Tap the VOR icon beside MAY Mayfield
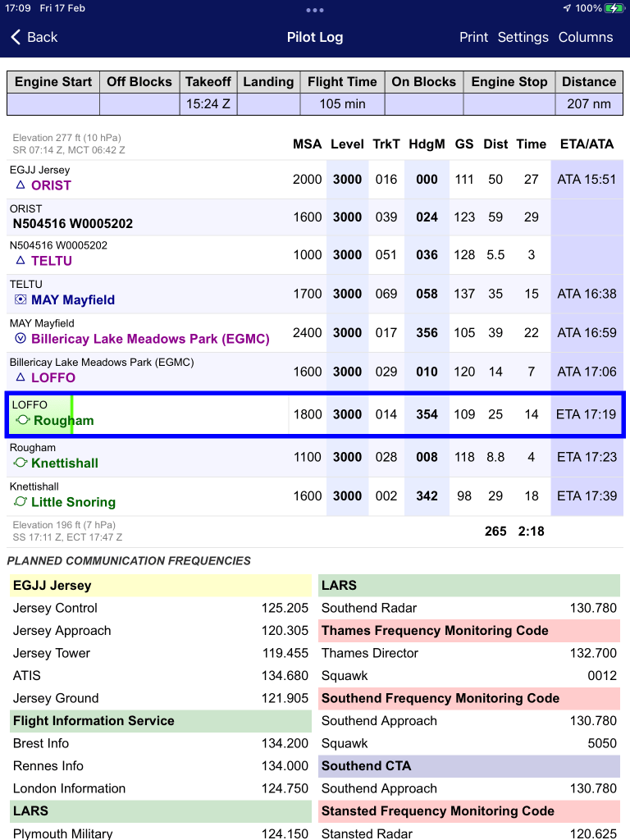The image size is (630, 840). 21,300
